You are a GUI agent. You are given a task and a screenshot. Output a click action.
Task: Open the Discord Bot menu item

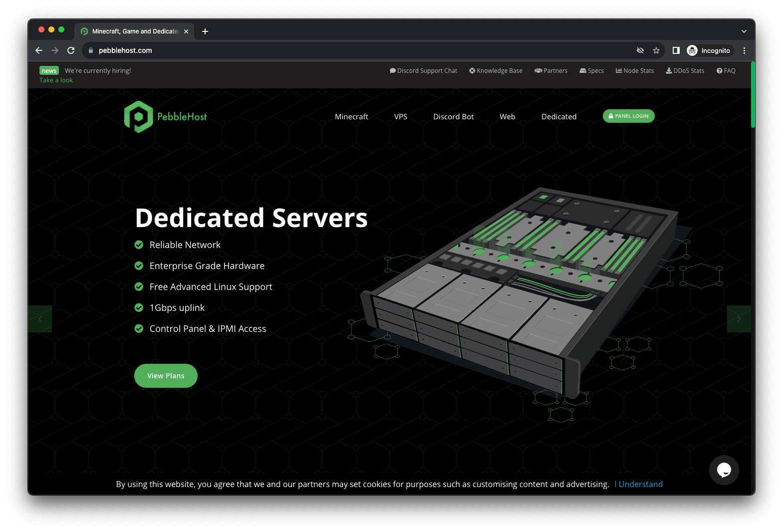tap(453, 117)
